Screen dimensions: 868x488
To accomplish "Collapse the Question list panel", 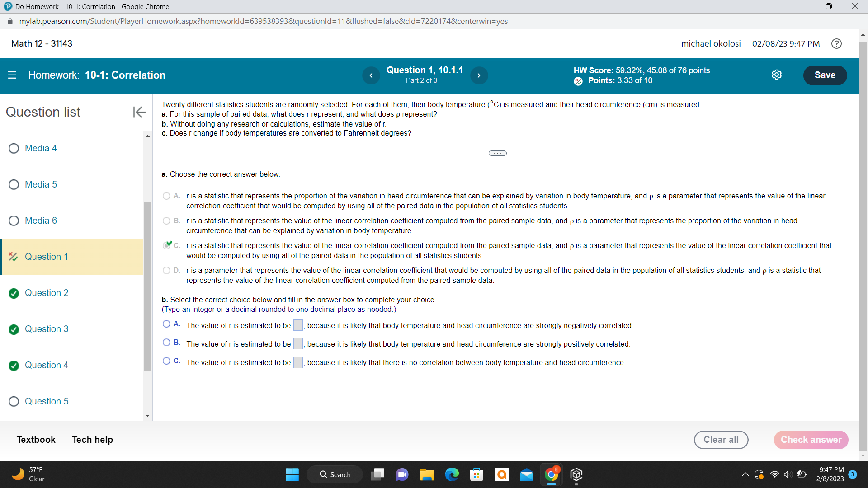I will point(139,112).
